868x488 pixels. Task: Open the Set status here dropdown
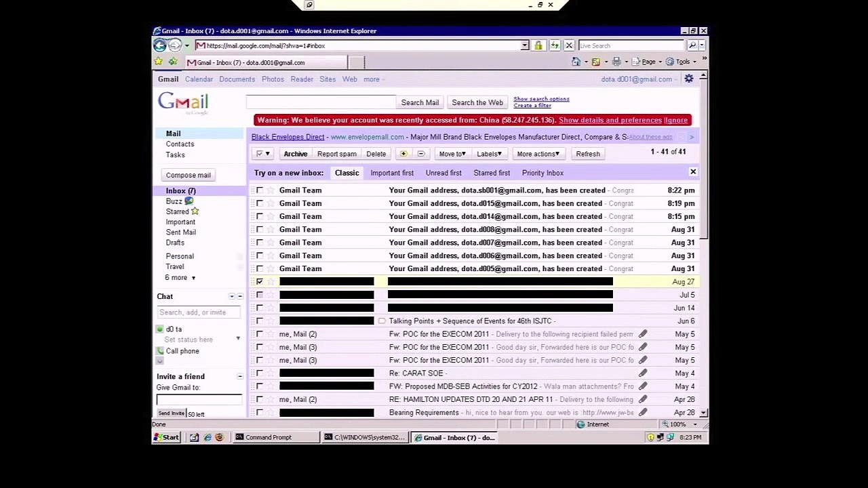(x=238, y=339)
